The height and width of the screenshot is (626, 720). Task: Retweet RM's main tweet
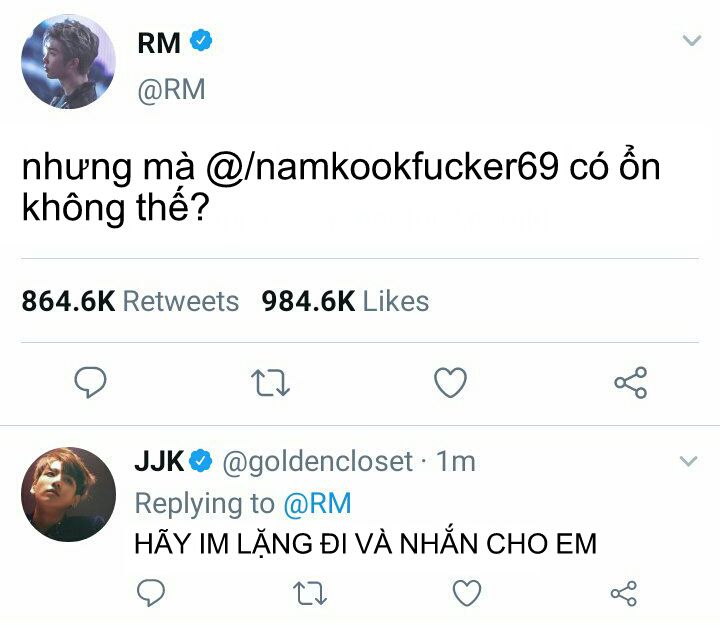click(x=270, y=383)
